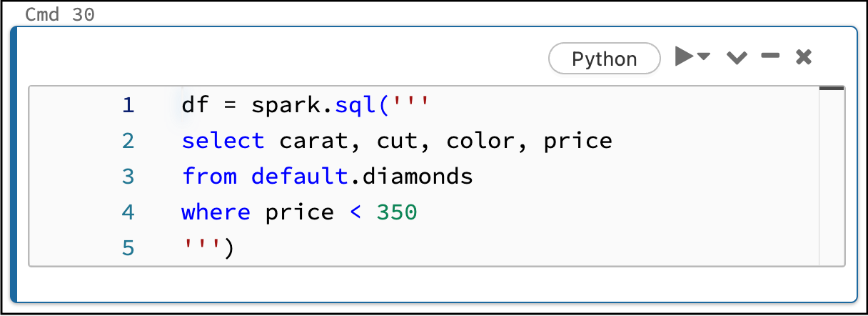The width and height of the screenshot is (868, 316).
Task: Click the Python language button
Action: [604, 59]
